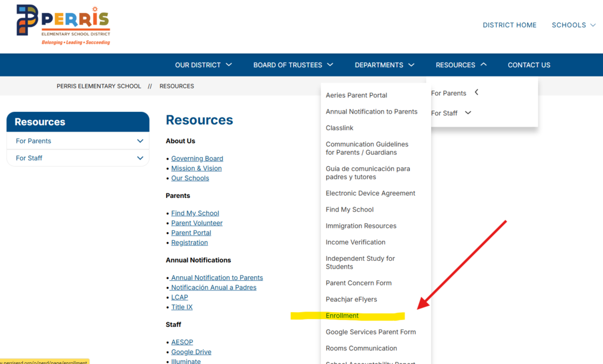Image resolution: width=603 pixels, height=364 pixels.
Task: Click Perris Elementary School breadcrumb
Action: 99,86
